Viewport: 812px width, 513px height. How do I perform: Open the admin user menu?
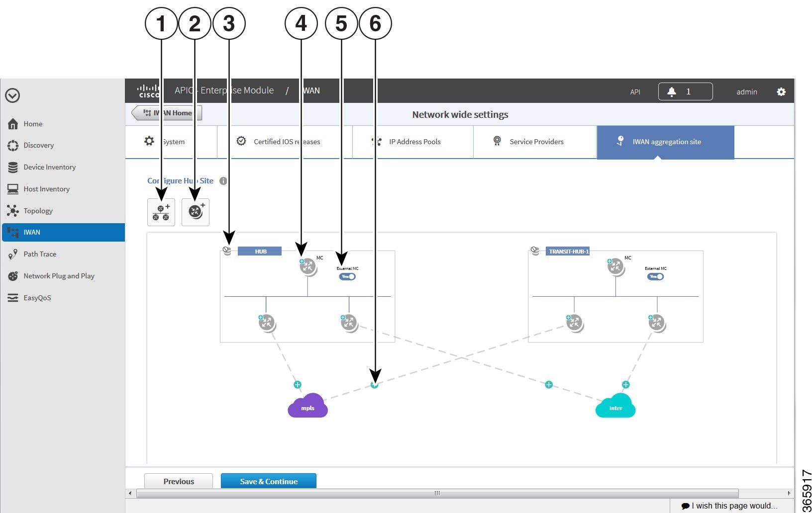pos(747,92)
